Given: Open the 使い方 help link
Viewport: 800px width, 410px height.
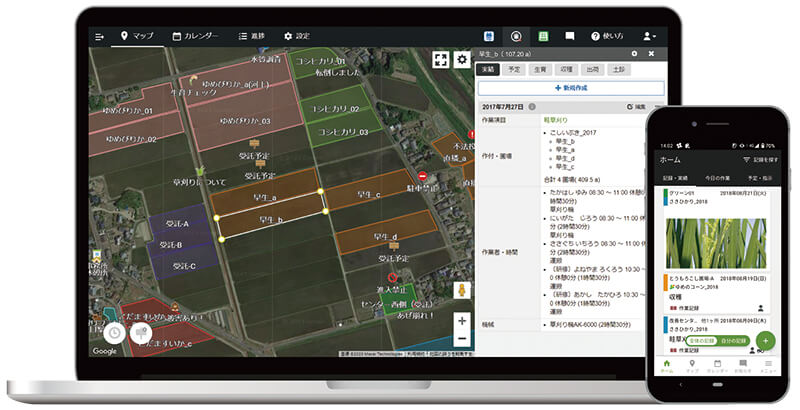Looking at the screenshot, I should (x=609, y=36).
